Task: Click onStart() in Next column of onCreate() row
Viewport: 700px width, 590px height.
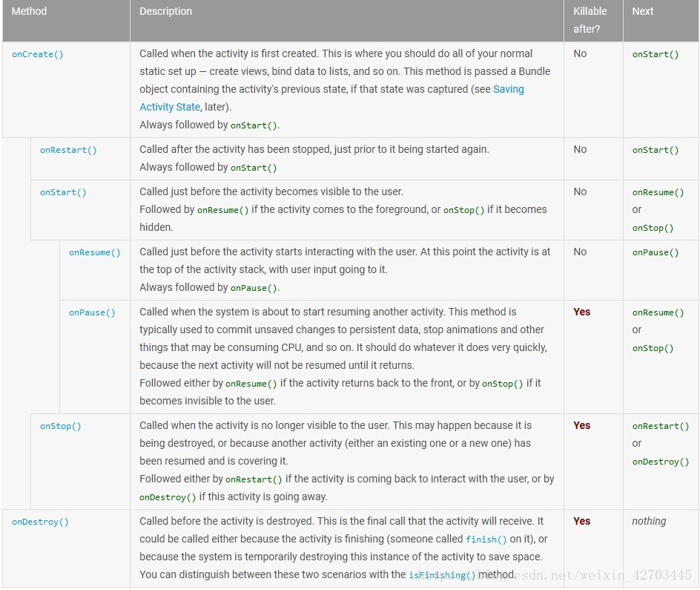Action: (656, 54)
